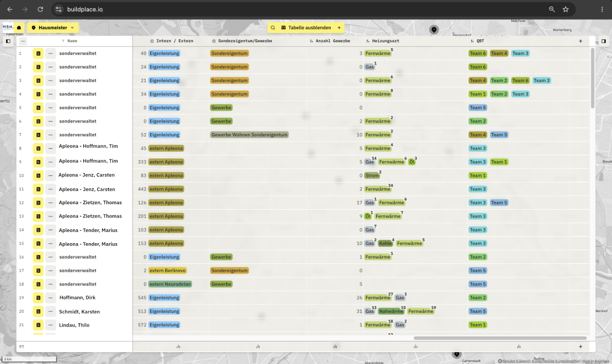
Task: Click the Strom tag in row 10
Action: tap(372, 176)
